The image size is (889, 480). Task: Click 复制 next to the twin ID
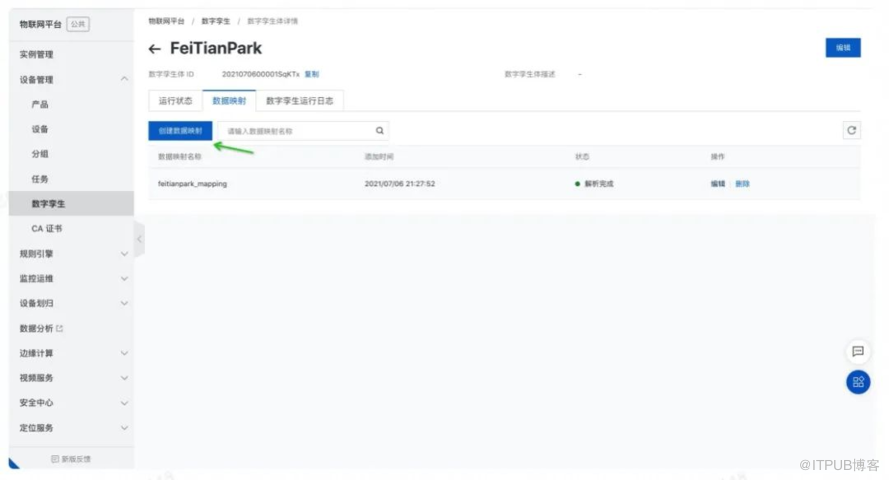tap(312, 74)
